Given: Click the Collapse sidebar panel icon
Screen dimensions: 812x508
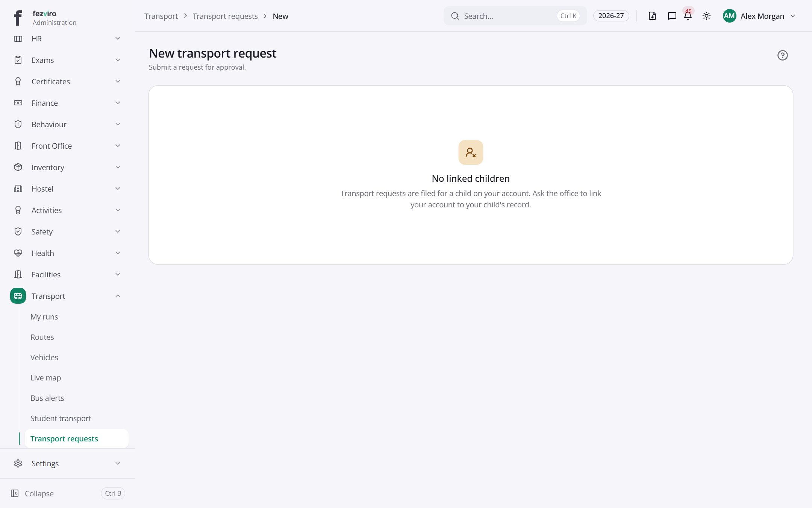Looking at the screenshot, I should pyautogui.click(x=15, y=493).
